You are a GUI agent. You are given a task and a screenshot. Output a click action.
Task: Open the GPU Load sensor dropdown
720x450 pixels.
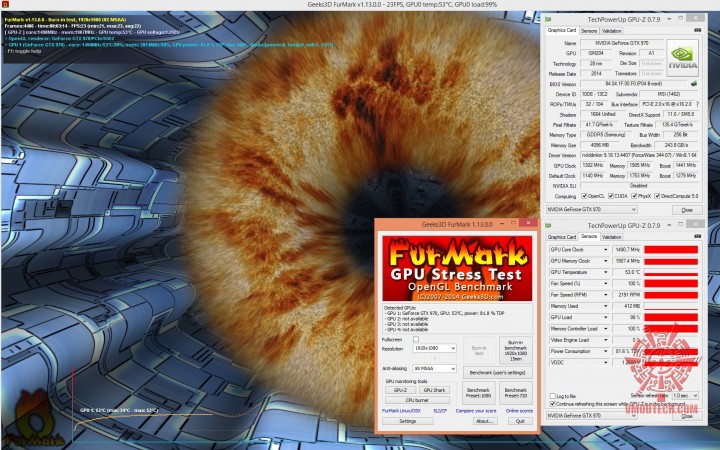click(x=605, y=317)
